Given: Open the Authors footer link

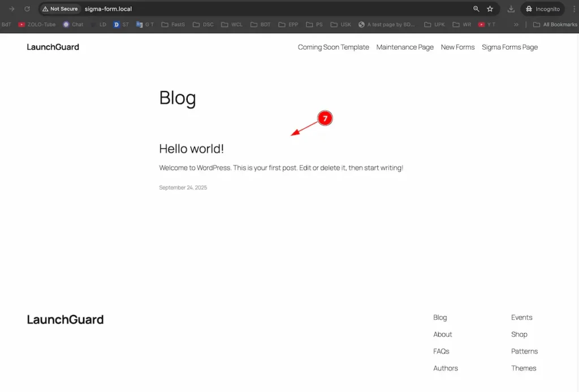Looking at the screenshot, I should point(446,368).
